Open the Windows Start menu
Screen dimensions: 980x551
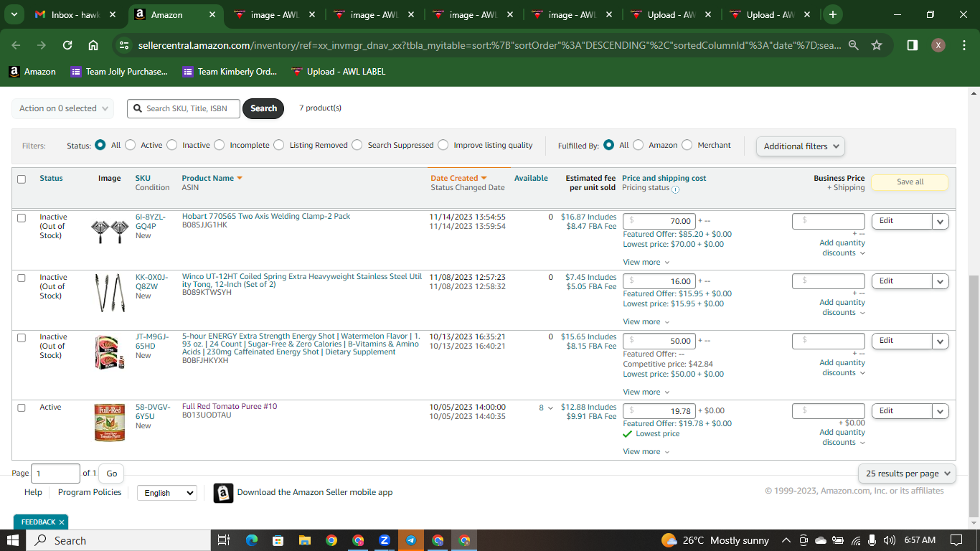click(12, 540)
